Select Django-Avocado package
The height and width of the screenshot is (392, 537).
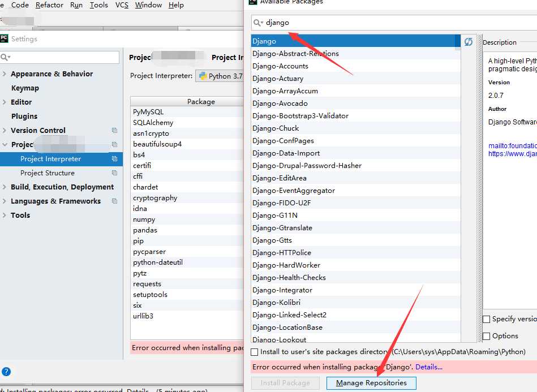click(355, 104)
